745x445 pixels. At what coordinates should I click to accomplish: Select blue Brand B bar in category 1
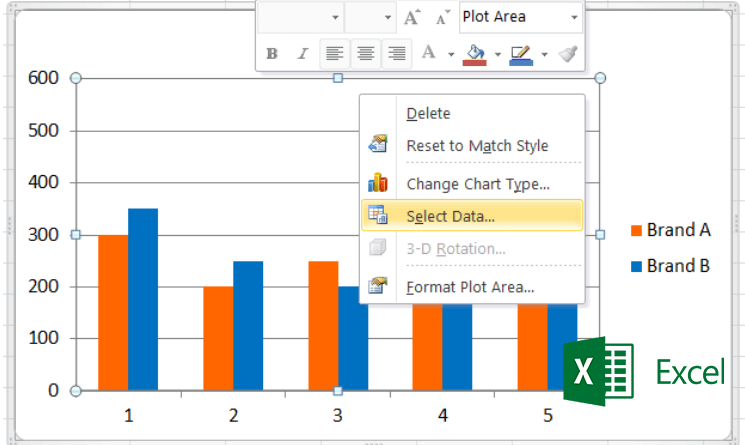pyautogui.click(x=143, y=299)
